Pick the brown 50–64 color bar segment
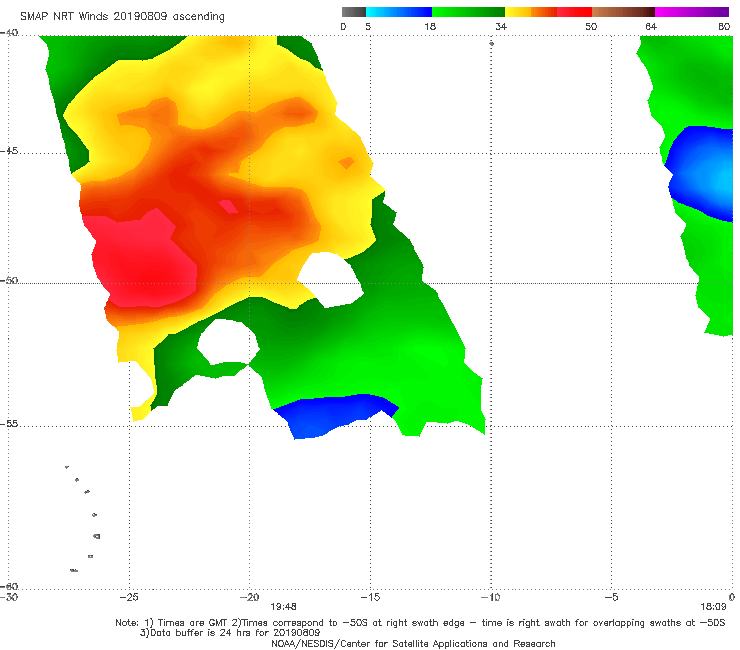This screenshot has height=650, width=740. pyautogui.click(x=623, y=12)
